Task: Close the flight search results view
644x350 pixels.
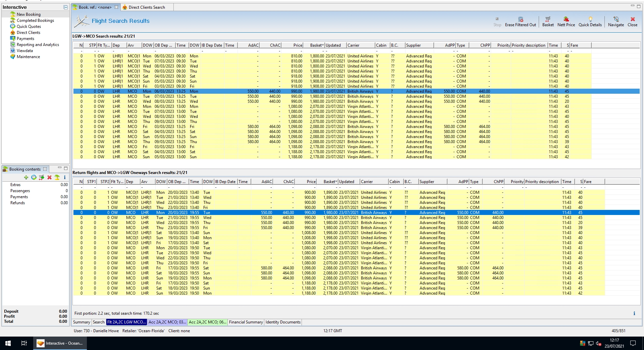Action: [x=632, y=21]
